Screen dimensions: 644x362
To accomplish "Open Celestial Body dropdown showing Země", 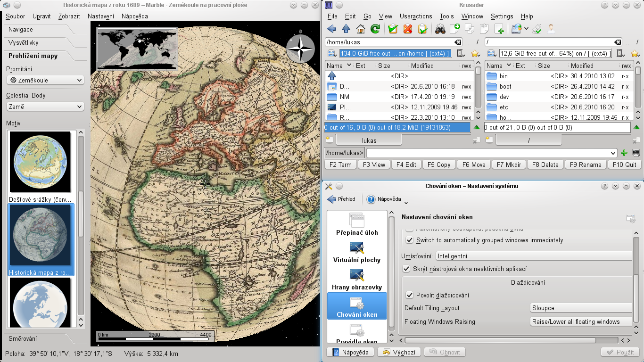I will [46, 107].
